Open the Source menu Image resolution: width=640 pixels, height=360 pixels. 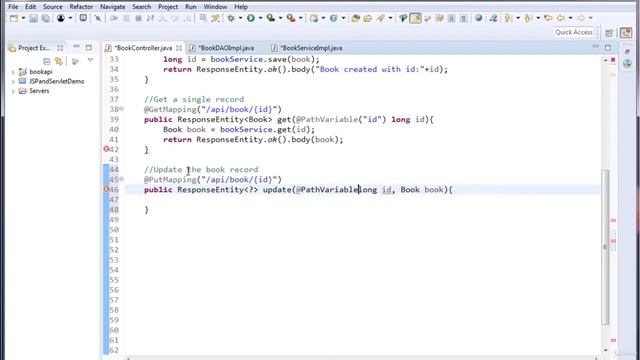tap(53, 7)
